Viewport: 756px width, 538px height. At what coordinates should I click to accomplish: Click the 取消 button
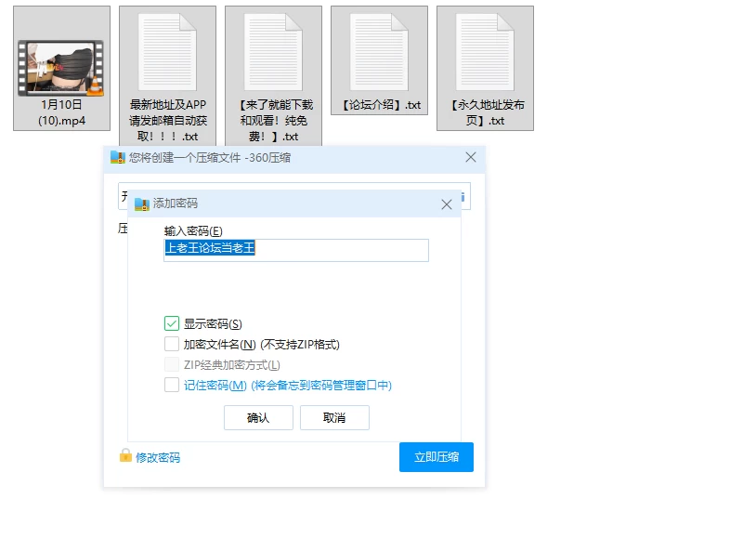coord(334,417)
